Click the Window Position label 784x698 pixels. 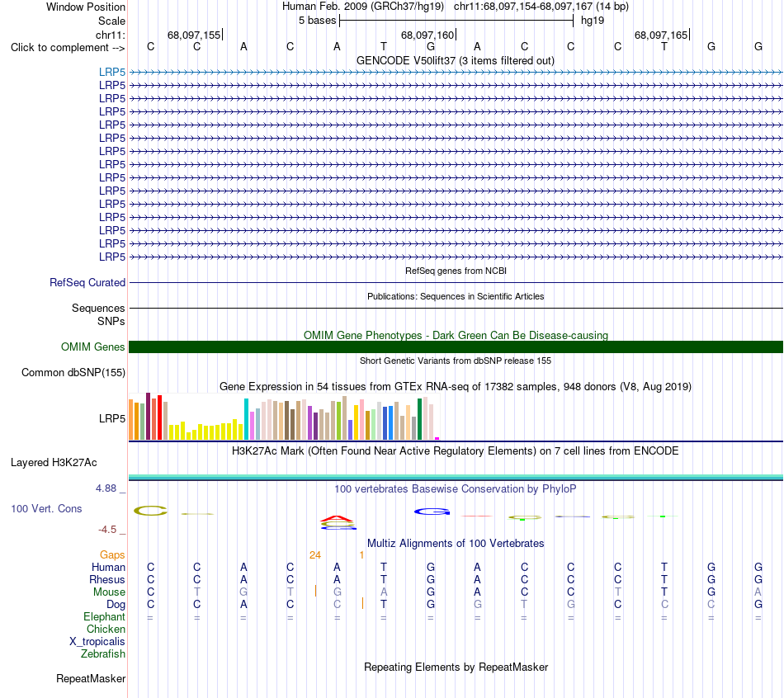[86, 7]
